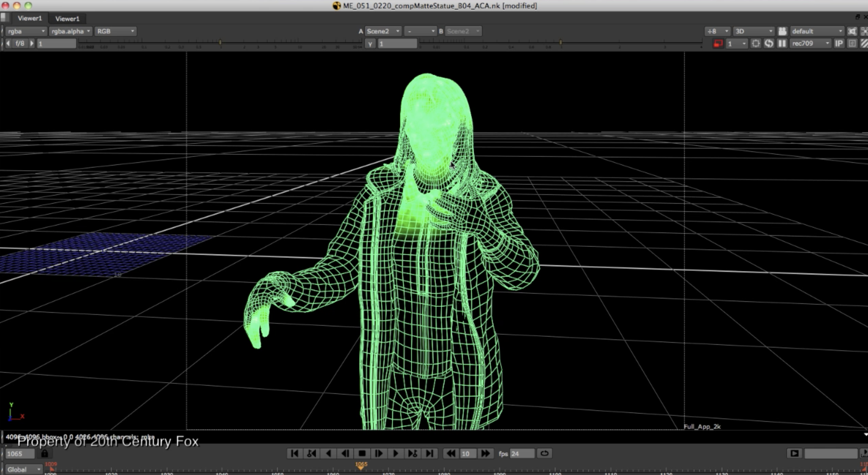This screenshot has width=868, height=475.
Task: Toggle the frame lock padlock
Action: pyautogui.click(x=45, y=454)
